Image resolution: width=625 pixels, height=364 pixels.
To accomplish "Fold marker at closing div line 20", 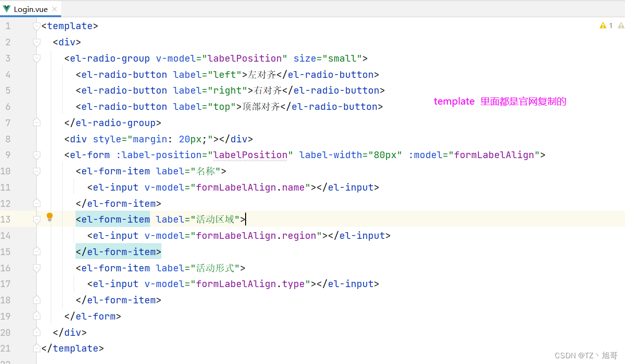I will pyautogui.click(x=37, y=332).
